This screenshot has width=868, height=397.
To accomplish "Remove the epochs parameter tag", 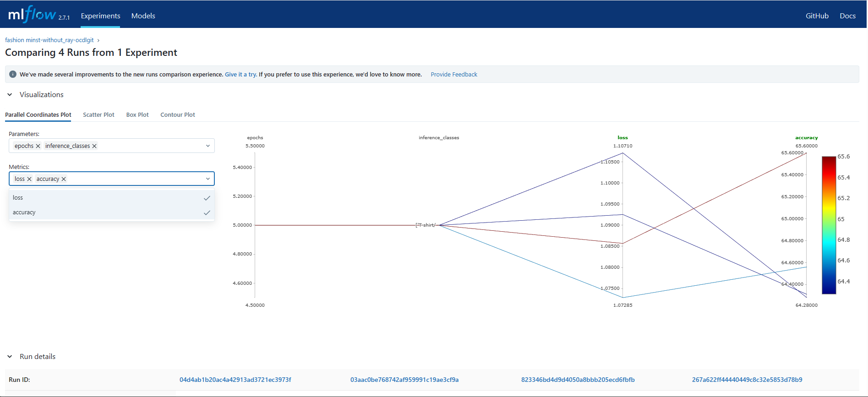I will (x=38, y=146).
